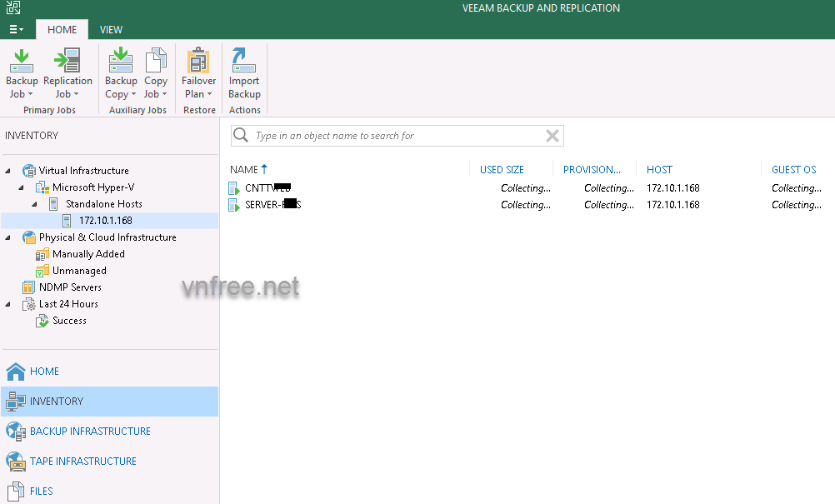Screen dimensions: 835x504
Task: Open the Files navigation pane
Action: click(41, 492)
